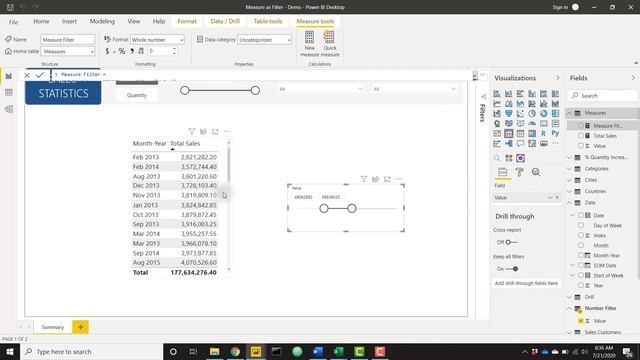Click the left handle of Value slicer
This screenshot has width=640, height=360.
coord(324,209)
